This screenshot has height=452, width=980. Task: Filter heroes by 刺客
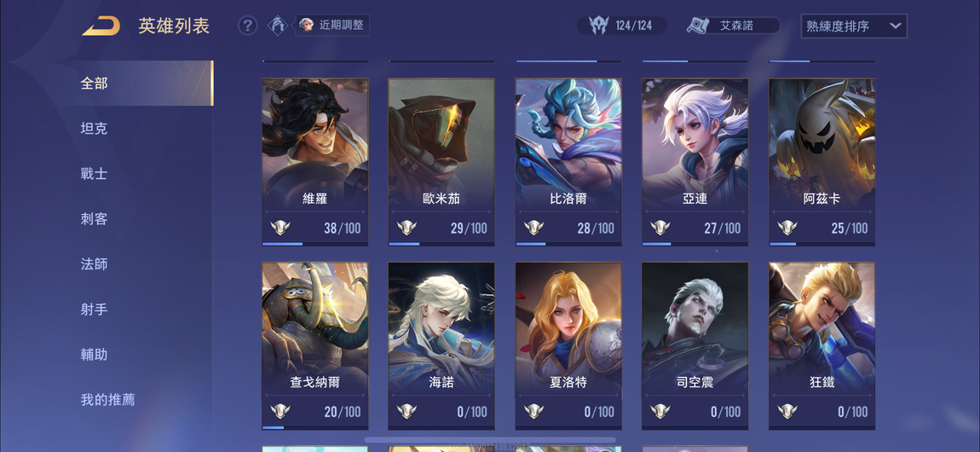tap(94, 219)
